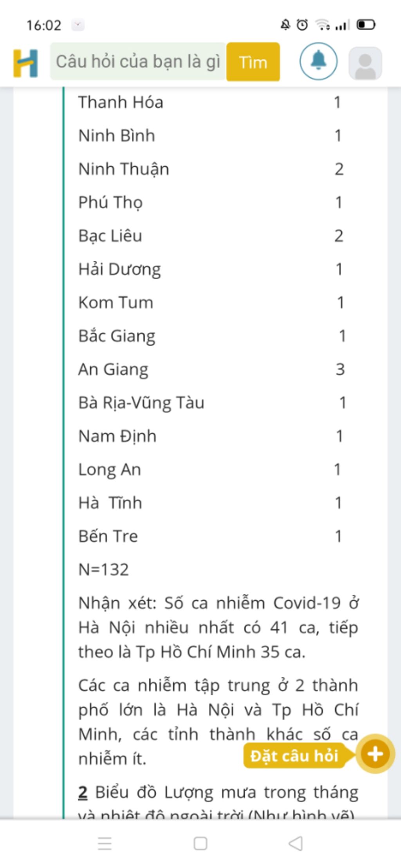The width and height of the screenshot is (401, 868).
Task: Click the Đặt câu hỏi label
Action: point(294,756)
